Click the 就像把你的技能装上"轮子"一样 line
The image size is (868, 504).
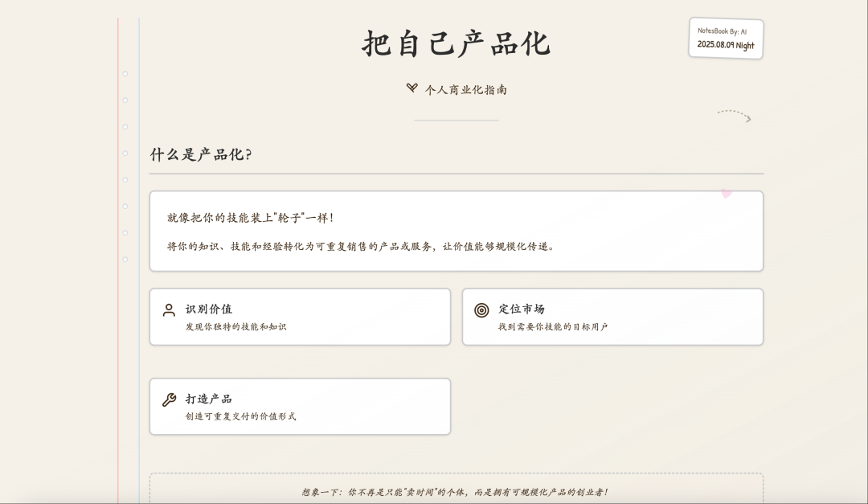tap(250, 218)
